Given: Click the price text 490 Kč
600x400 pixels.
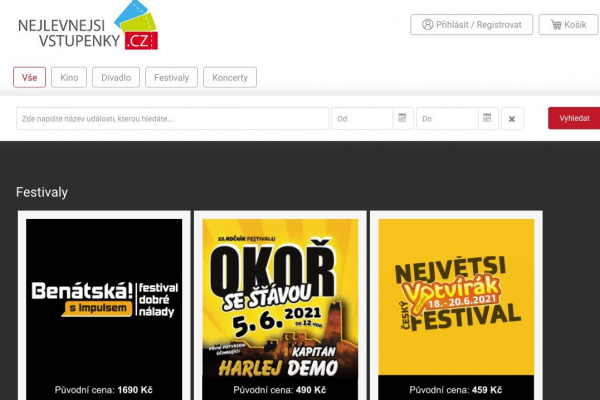Looking at the screenshot, I should 311,390.
